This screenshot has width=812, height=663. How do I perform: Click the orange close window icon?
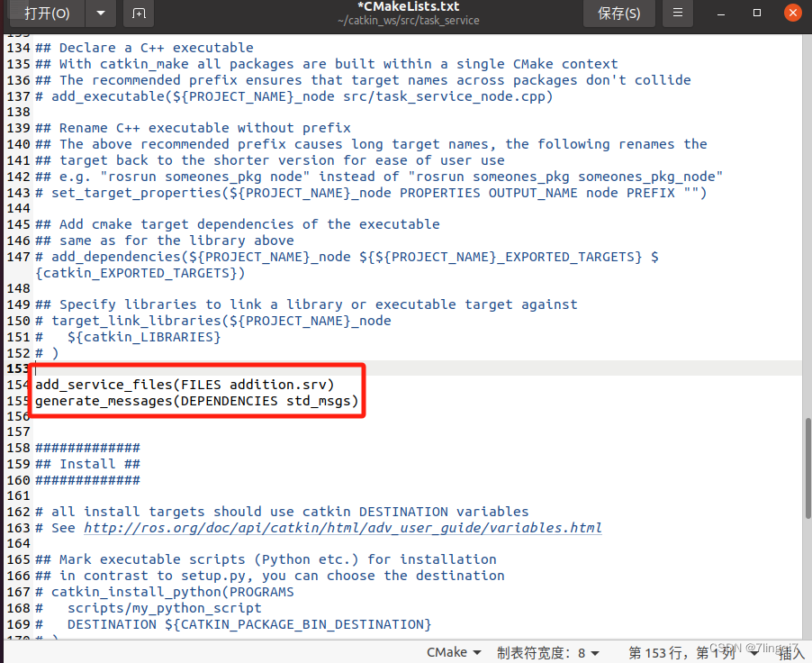coord(792,13)
